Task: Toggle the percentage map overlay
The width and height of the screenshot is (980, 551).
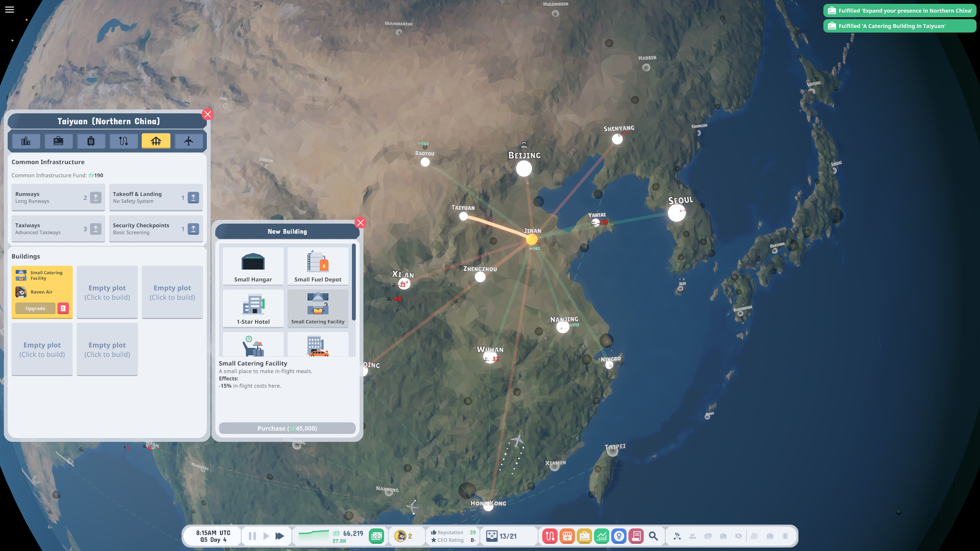Action: 677,536
